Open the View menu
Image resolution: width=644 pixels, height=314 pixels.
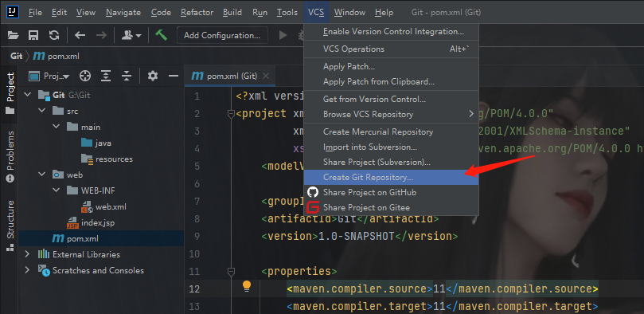[x=86, y=12]
